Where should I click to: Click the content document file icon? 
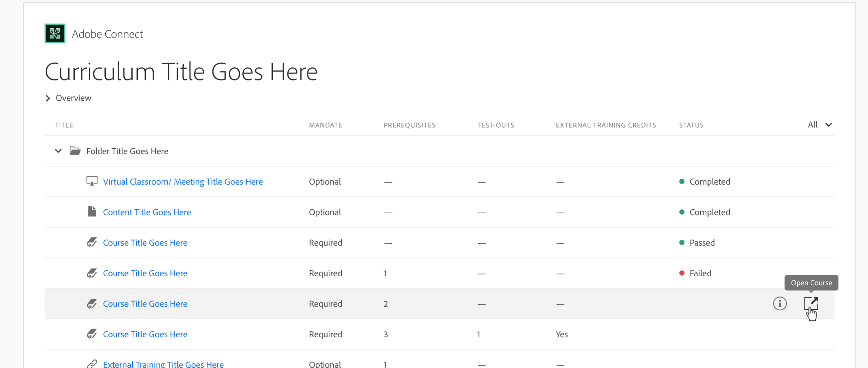click(x=92, y=211)
